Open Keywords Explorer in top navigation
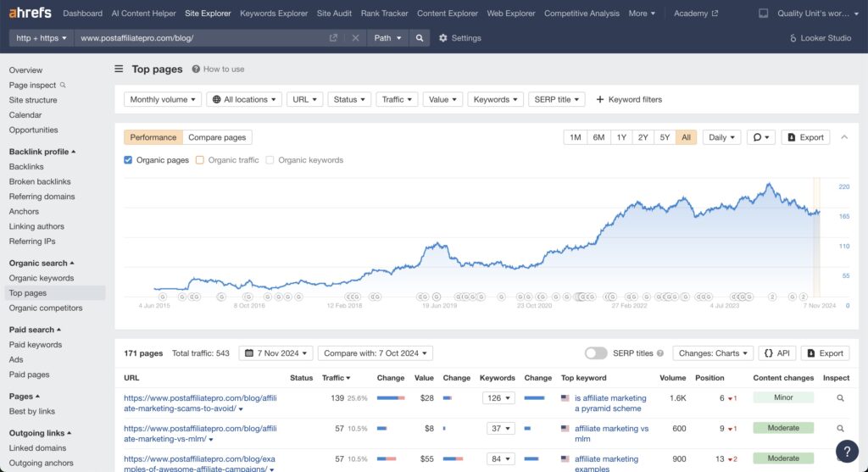The height and width of the screenshot is (472, 868). pos(274,14)
